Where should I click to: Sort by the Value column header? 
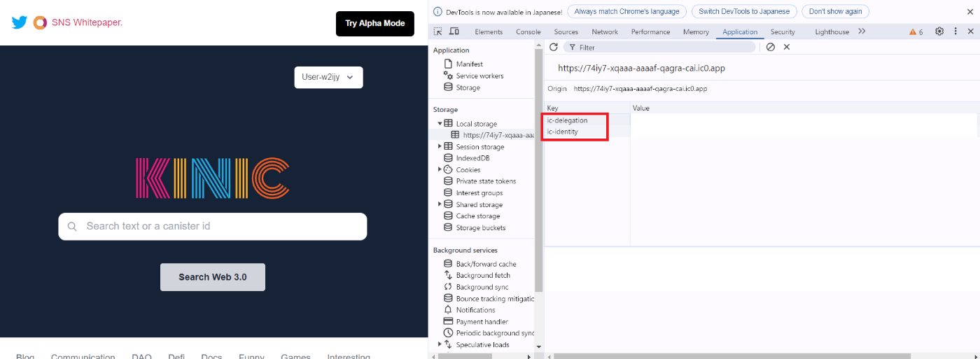804,108
